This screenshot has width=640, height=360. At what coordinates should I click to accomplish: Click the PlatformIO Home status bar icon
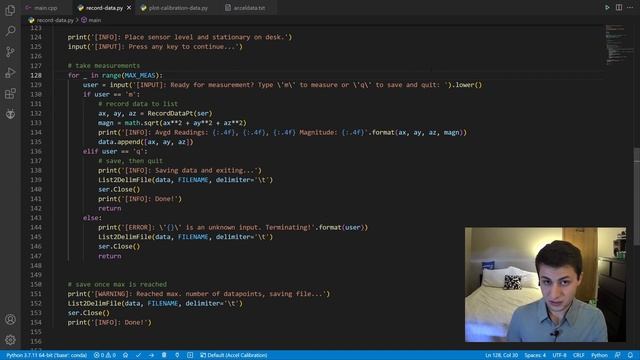(125, 355)
